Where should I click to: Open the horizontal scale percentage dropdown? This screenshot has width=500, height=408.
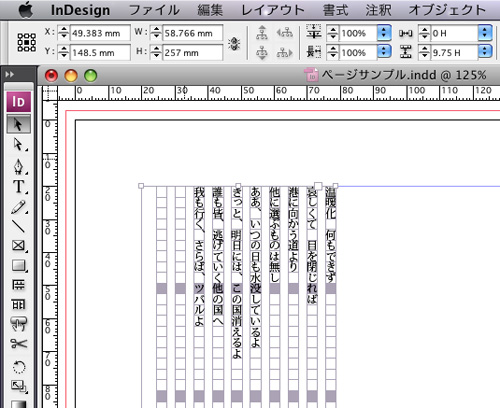[x=384, y=52]
